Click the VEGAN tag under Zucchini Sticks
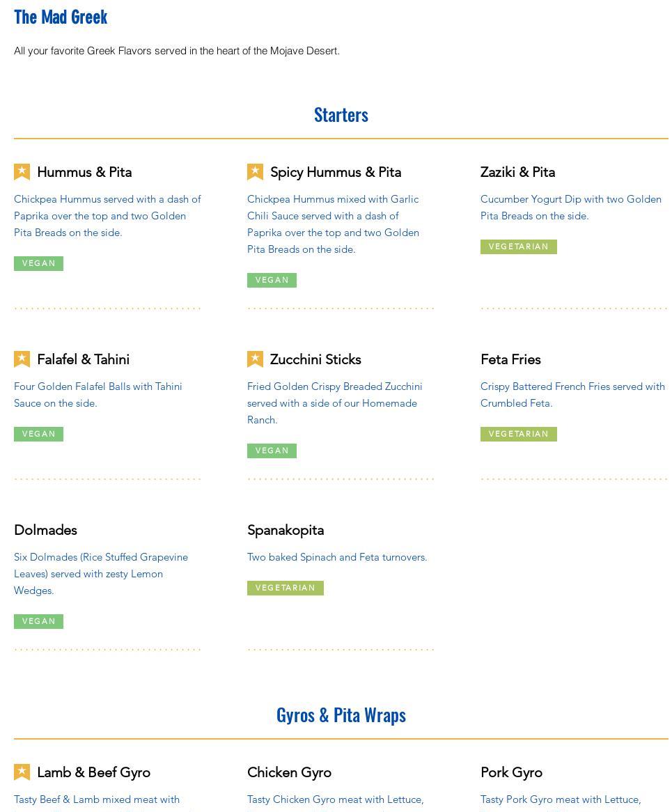This screenshot has height=812, width=672. tap(272, 451)
